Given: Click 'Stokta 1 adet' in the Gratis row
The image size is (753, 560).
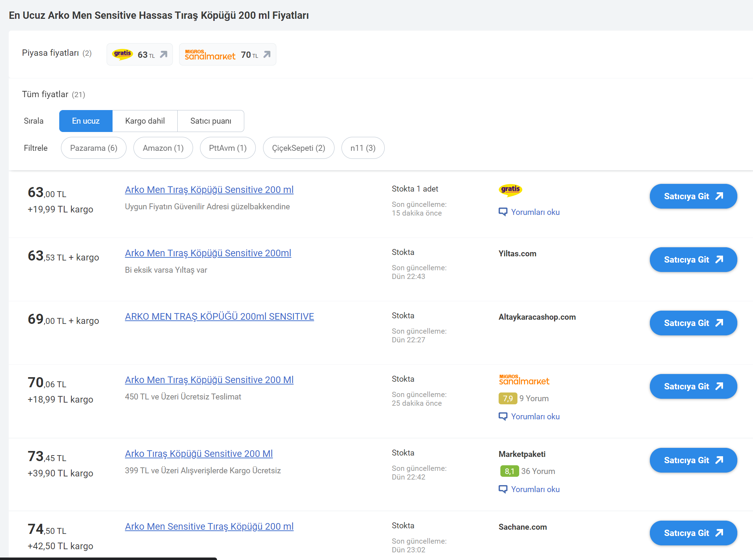Looking at the screenshot, I should click(x=415, y=189).
